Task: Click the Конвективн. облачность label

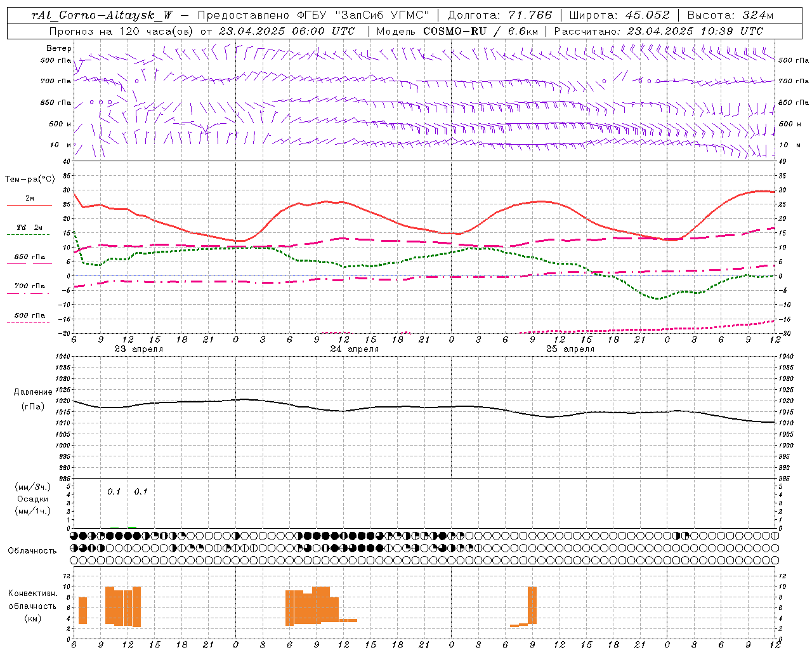Action: pos(32,600)
